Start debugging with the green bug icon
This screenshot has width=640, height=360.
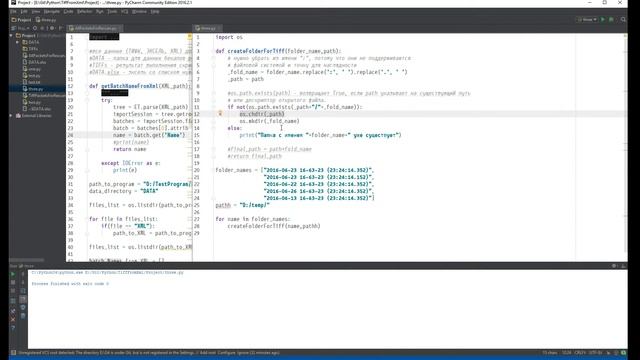(611, 20)
